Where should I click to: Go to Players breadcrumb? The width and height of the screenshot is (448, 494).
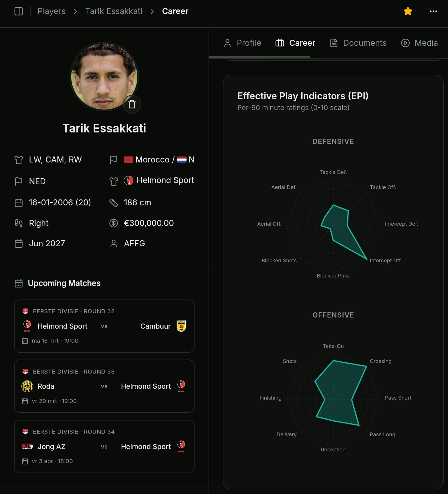[x=51, y=11]
